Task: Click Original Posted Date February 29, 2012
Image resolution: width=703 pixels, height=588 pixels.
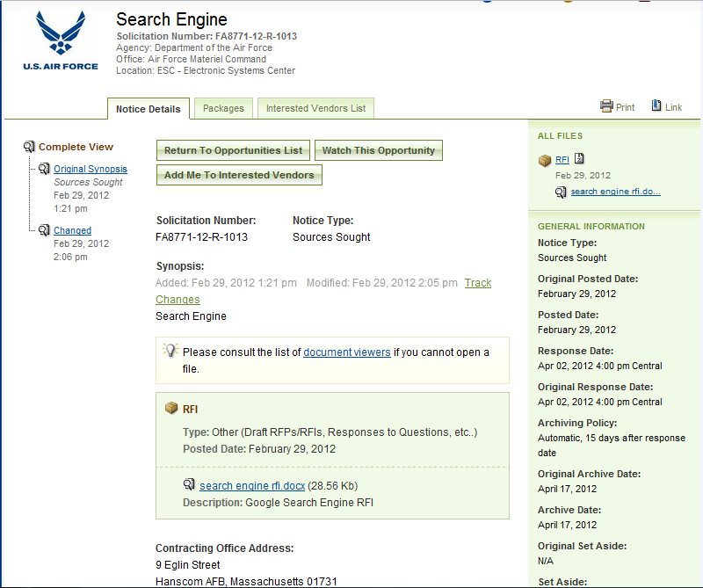Action: pyautogui.click(x=577, y=294)
